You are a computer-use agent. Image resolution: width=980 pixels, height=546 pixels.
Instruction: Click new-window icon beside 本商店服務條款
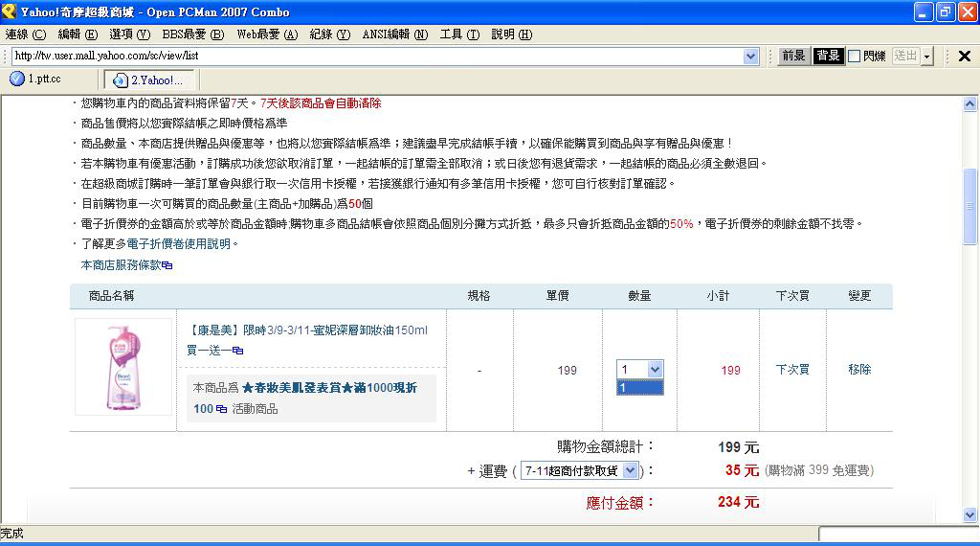click(167, 265)
